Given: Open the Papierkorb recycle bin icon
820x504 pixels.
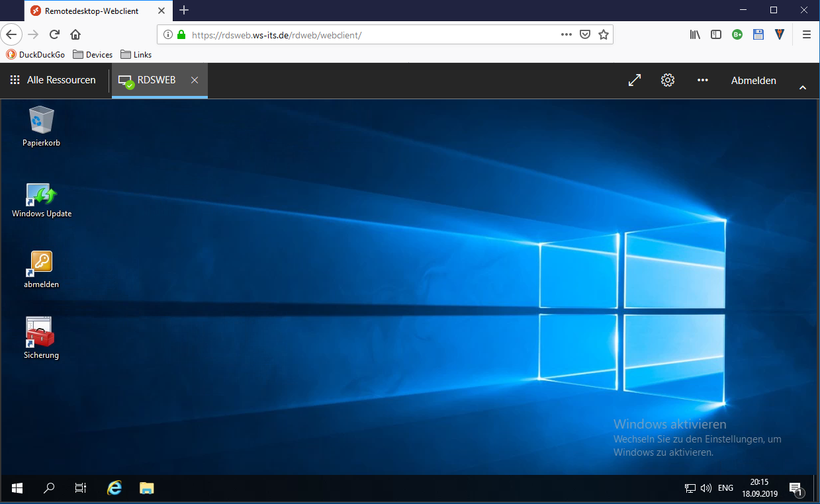Looking at the screenshot, I should 41,126.
